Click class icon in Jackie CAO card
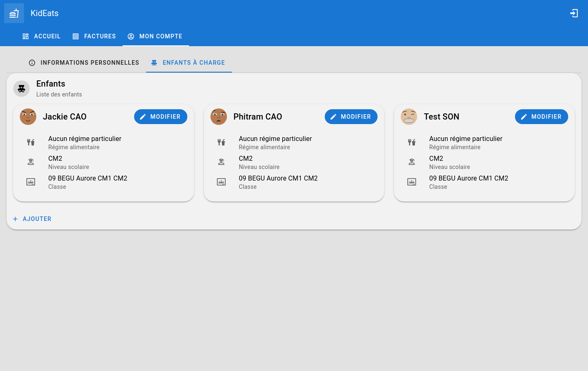 coord(31,182)
